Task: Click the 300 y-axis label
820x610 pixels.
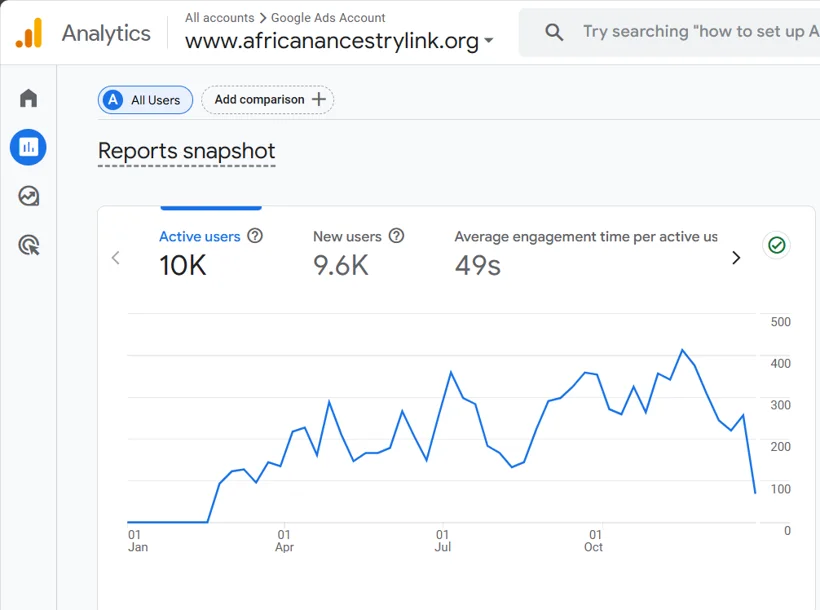Action: click(x=781, y=405)
